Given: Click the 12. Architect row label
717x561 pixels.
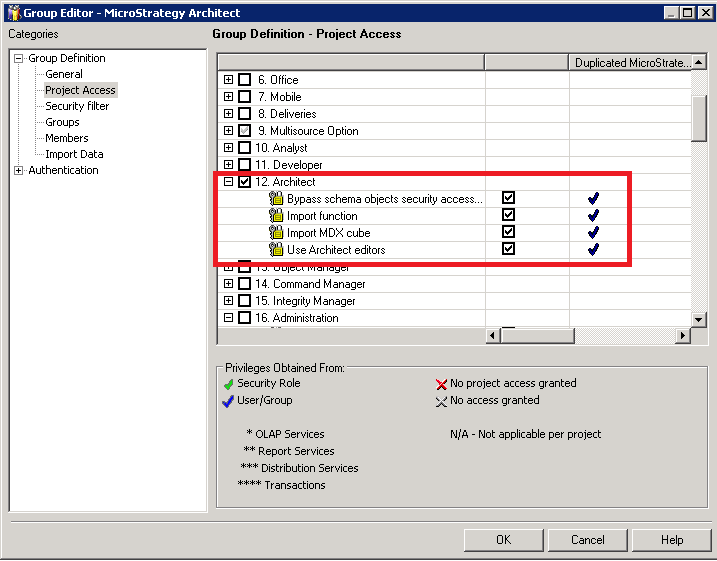Looking at the screenshot, I should (285, 182).
